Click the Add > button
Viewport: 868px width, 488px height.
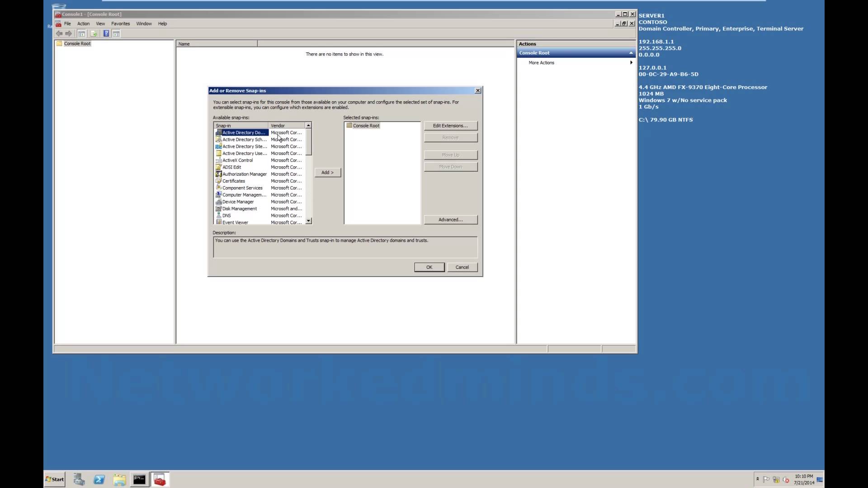pos(327,173)
